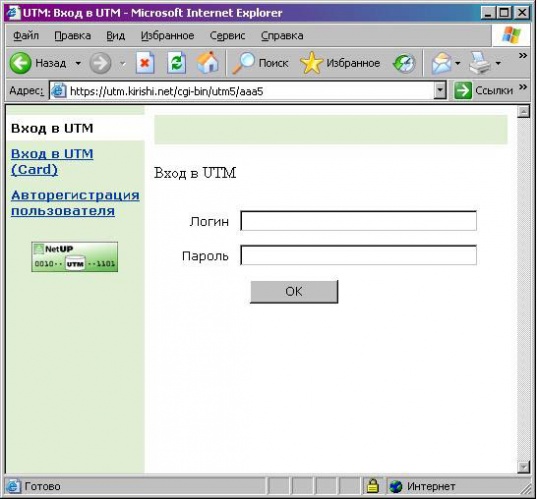The width and height of the screenshot is (538, 499).
Task: Open Search with the magnifying glass icon
Action: 243,63
